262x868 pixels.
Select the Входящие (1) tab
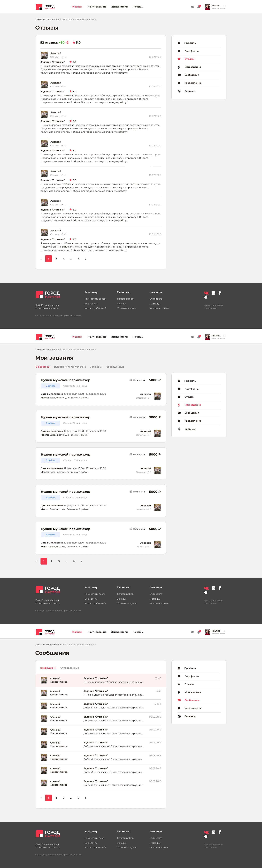[48, 668]
